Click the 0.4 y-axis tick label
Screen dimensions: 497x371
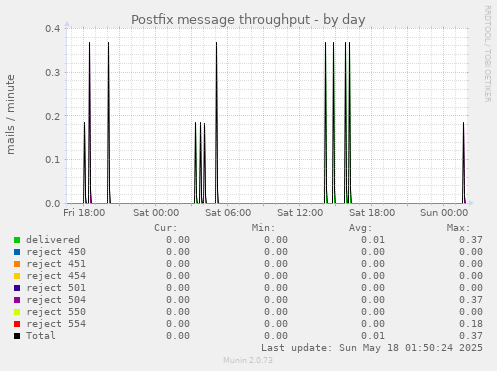[53, 28]
